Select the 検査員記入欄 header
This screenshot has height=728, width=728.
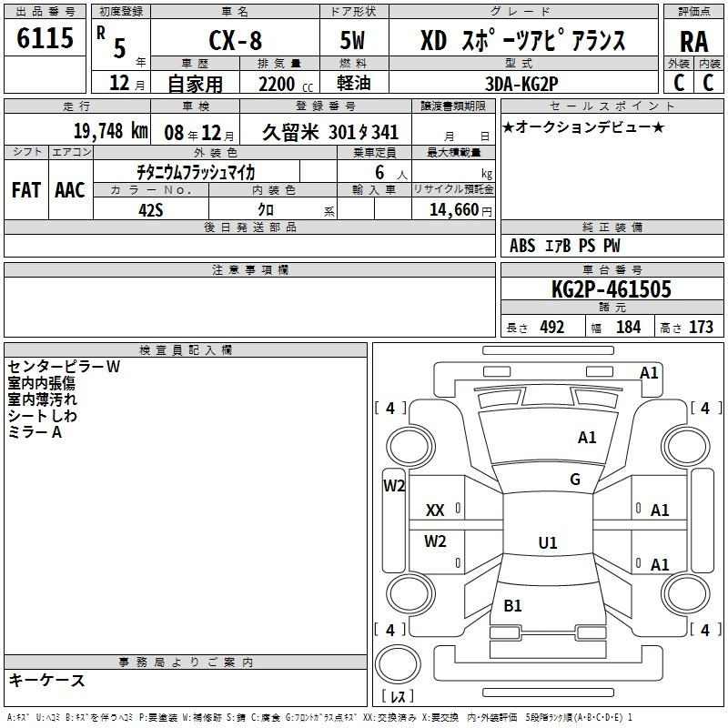[x=186, y=350]
